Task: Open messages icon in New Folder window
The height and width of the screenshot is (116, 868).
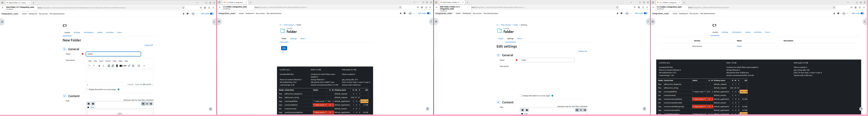Action: pos(188,14)
